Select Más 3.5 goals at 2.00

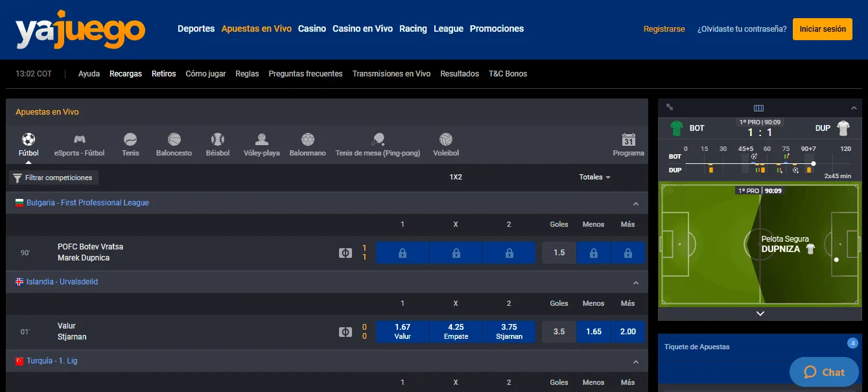click(x=628, y=332)
